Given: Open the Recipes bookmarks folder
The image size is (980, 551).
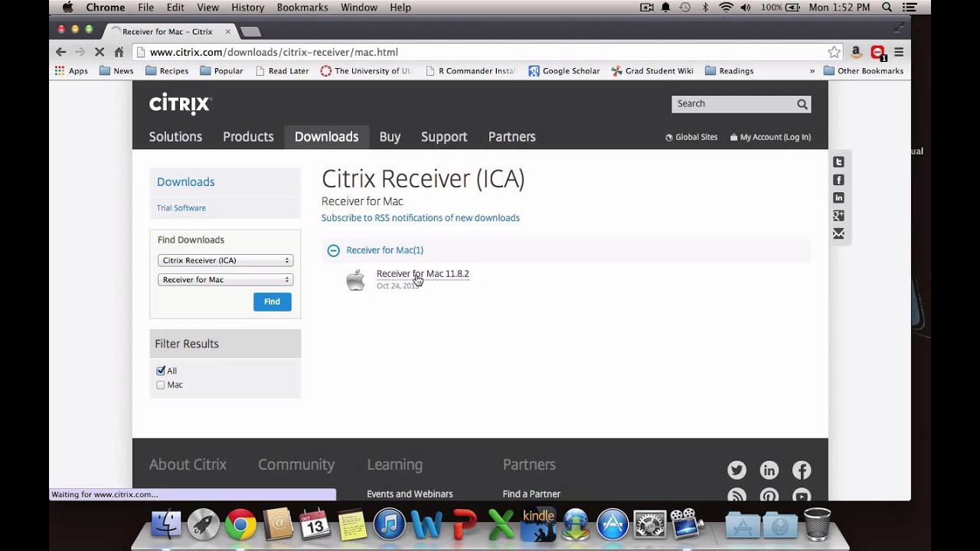Looking at the screenshot, I should [167, 71].
